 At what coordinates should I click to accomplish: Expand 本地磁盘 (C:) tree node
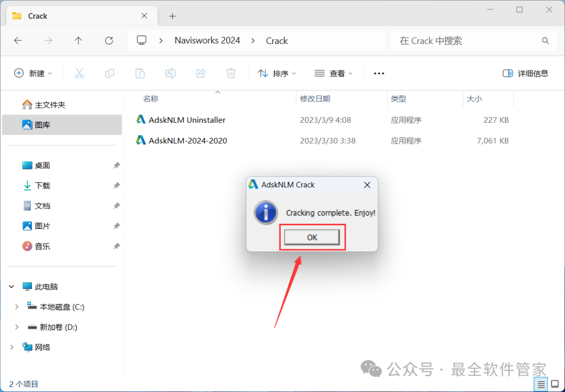coord(17,307)
